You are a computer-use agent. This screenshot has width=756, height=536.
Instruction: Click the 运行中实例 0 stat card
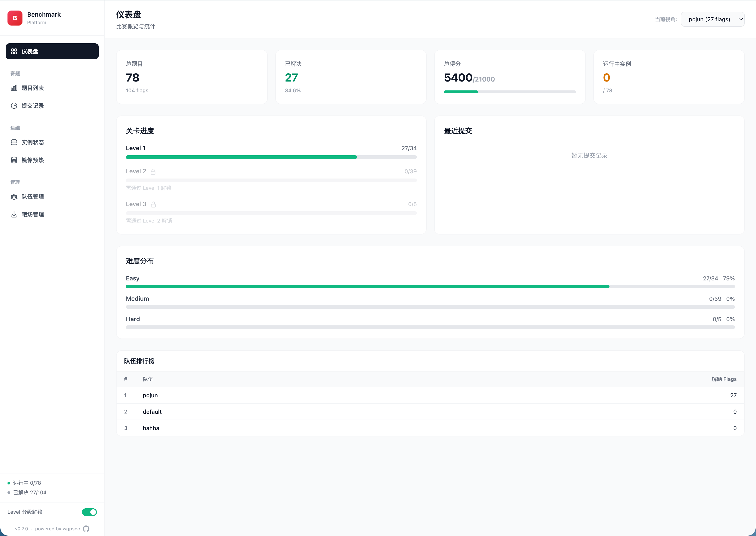669,77
